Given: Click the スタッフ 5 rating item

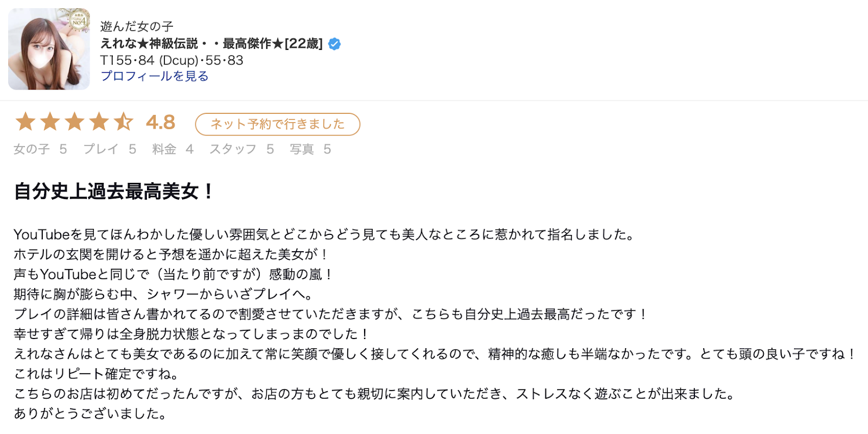Looking at the screenshot, I should pos(242,149).
